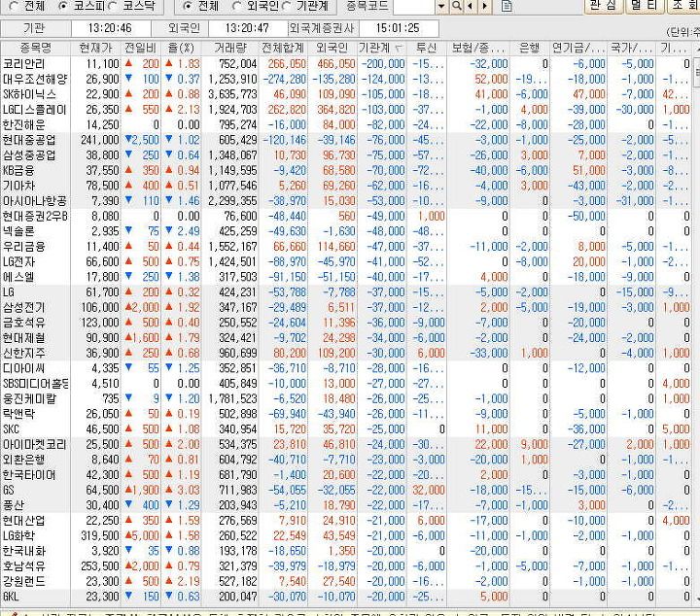Screen dimensions: 700x616
Task: Click the 멀티 button
Action: tap(644, 6)
